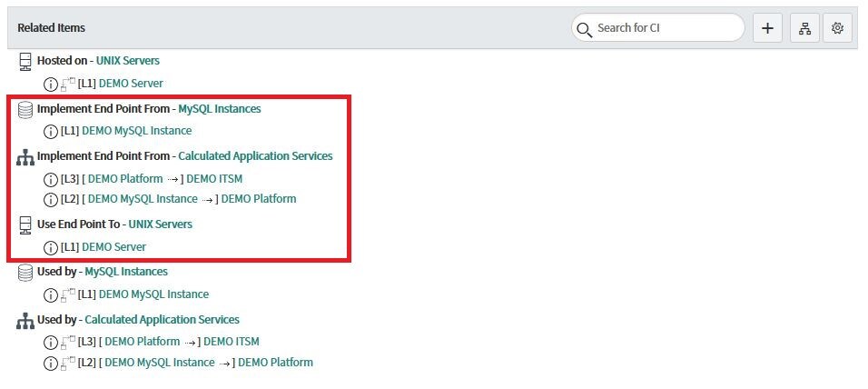The height and width of the screenshot is (389, 868).
Task: Open Calculated Application Services link after Implement End Point From
Action: click(x=255, y=156)
